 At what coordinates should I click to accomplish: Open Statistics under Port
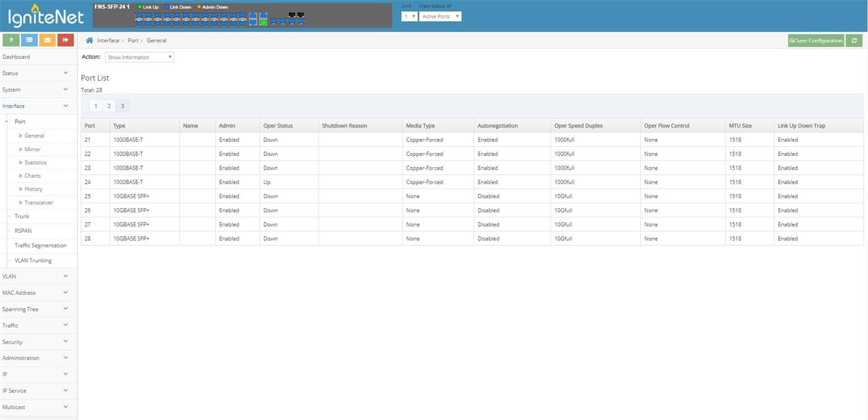point(35,162)
